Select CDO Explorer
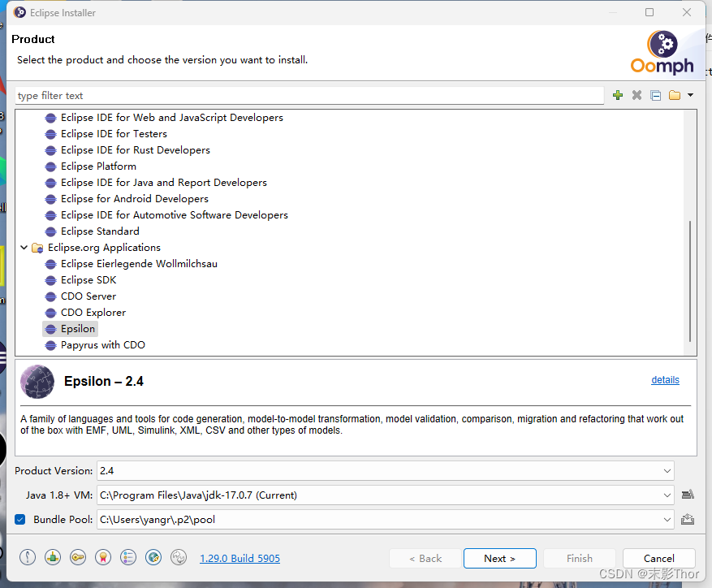 pyautogui.click(x=93, y=313)
